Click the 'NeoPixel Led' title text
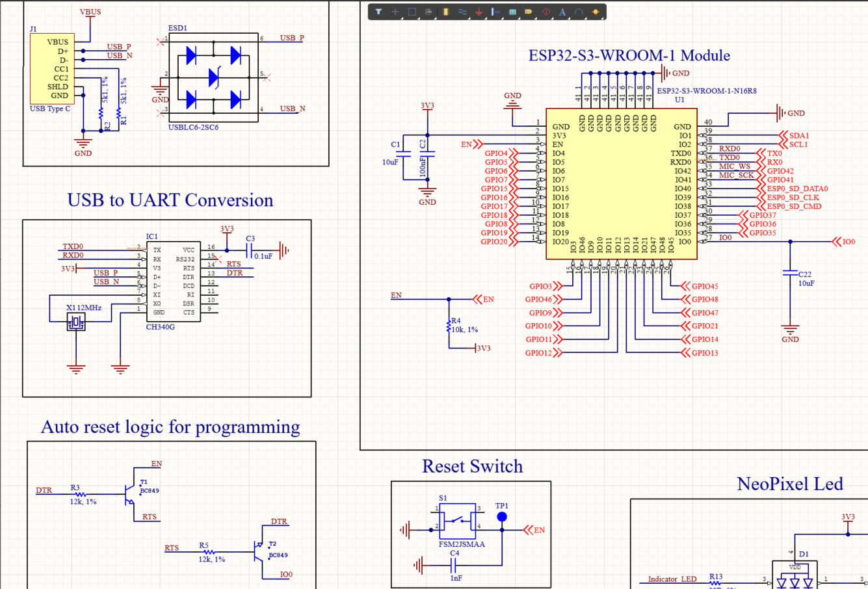Screen dimensions: 868x589 tap(790, 484)
